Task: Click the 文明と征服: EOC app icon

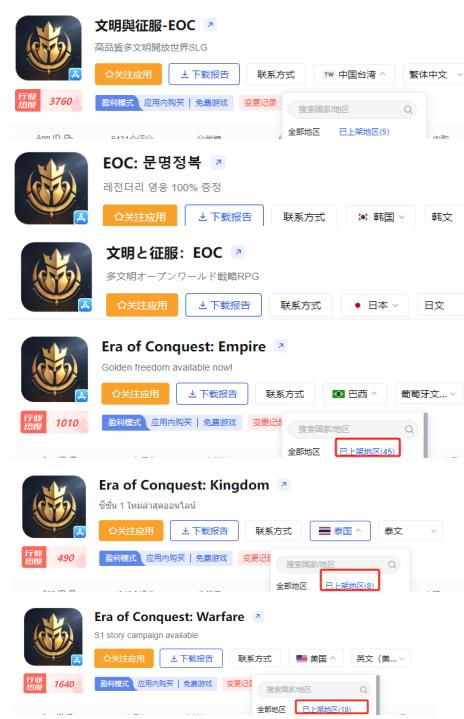Action: [x=56, y=277]
